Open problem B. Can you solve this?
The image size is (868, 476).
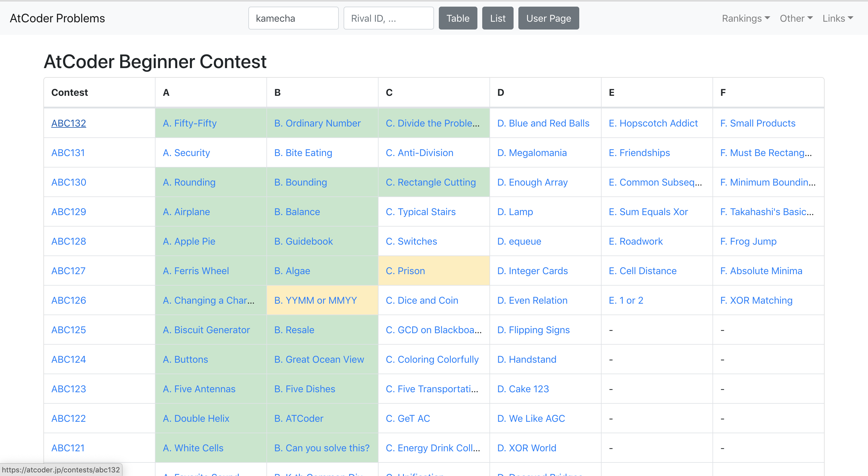(x=322, y=448)
